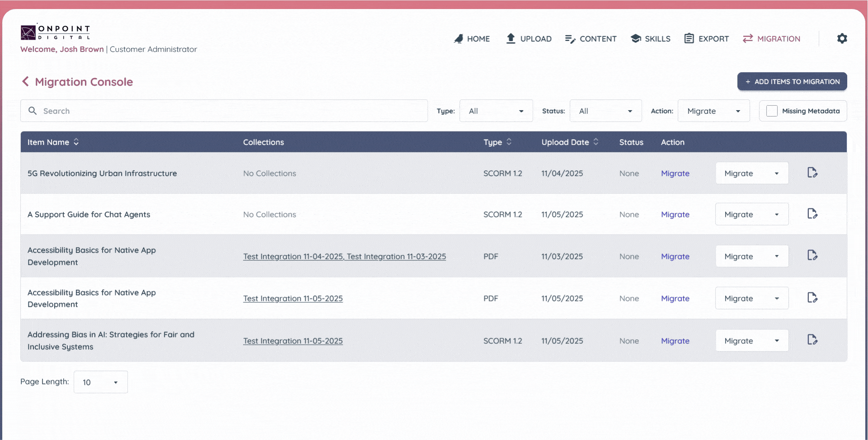This screenshot has width=868, height=440.
Task: Navigate to the Skills menu
Action: (651, 39)
